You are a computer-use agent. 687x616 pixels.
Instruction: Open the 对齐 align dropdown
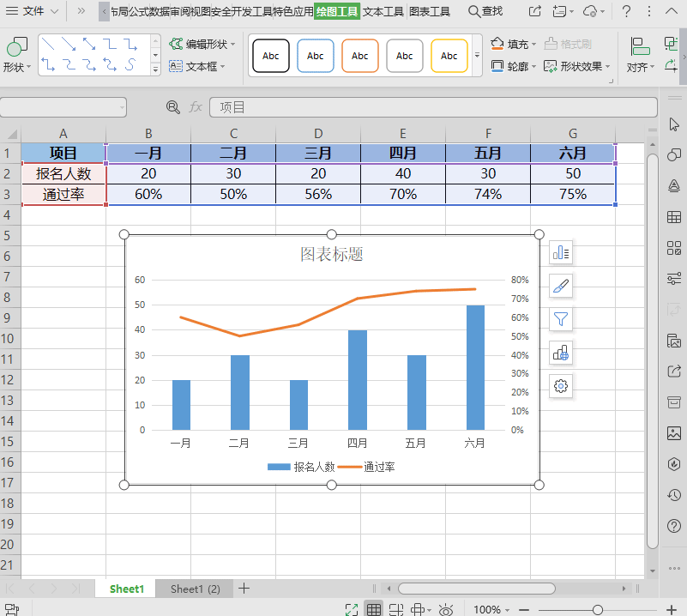640,54
